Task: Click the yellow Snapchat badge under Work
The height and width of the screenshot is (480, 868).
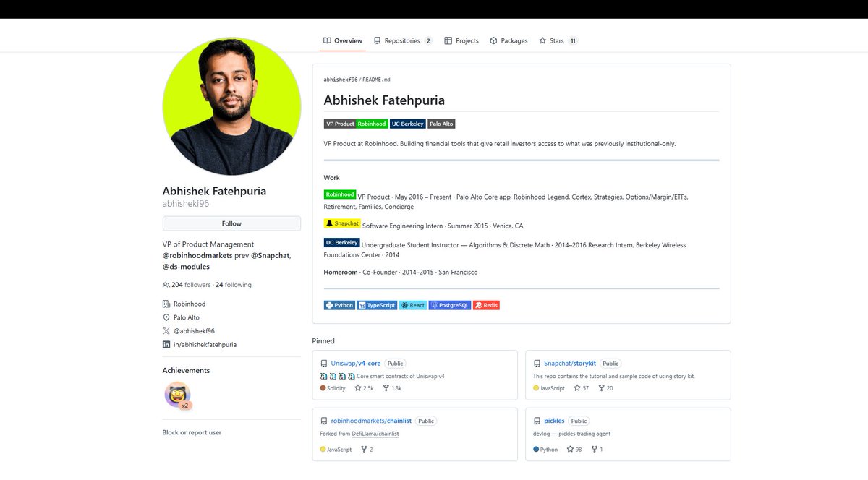Action: [342, 223]
